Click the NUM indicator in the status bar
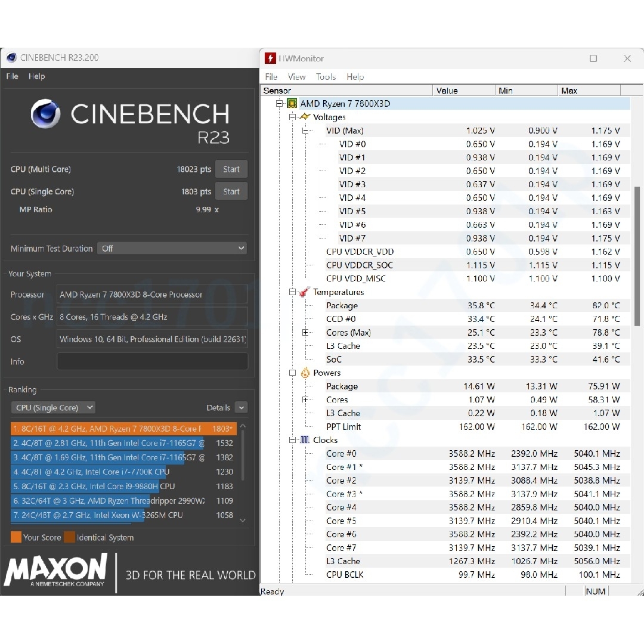This screenshot has height=644, width=644. click(596, 592)
